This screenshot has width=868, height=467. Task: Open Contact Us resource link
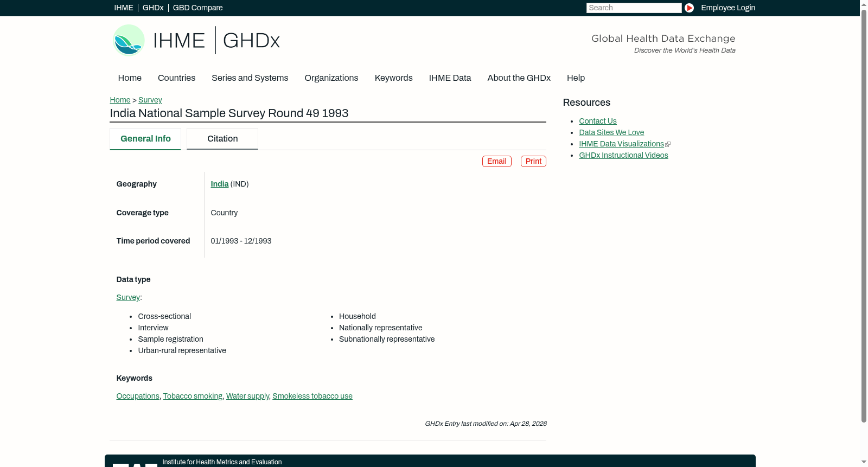tap(598, 121)
